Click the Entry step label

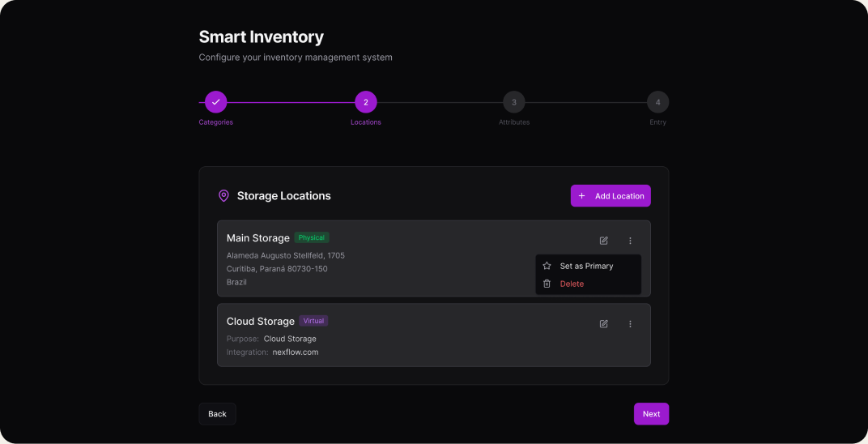[x=657, y=122]
